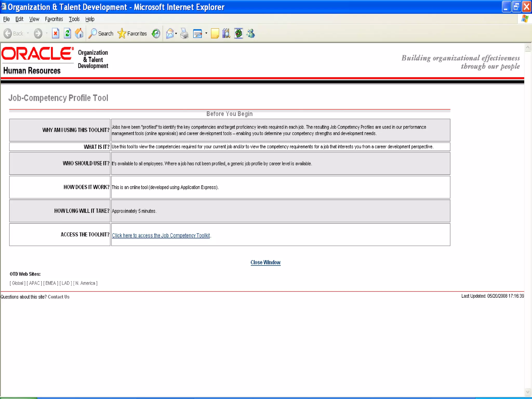
Task: Click the scrollbar down arrow
Action: [x=528, y=391]
